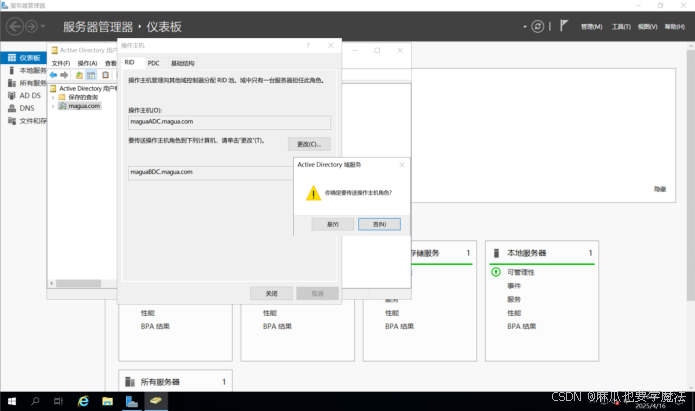Image resolution: width=695 pixels, height=411 pixels.
Task: Open 服务 in the 本地服务器 tile
Action: point(514,299)
